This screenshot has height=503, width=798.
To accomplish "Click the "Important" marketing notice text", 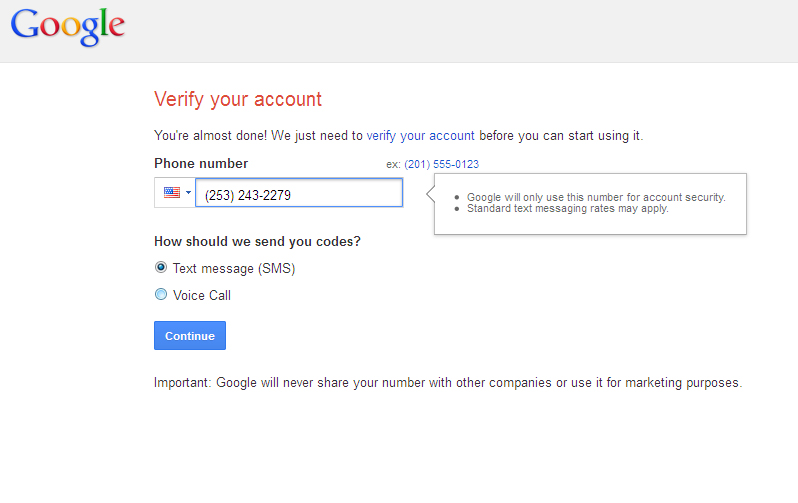I will (448, 382).
